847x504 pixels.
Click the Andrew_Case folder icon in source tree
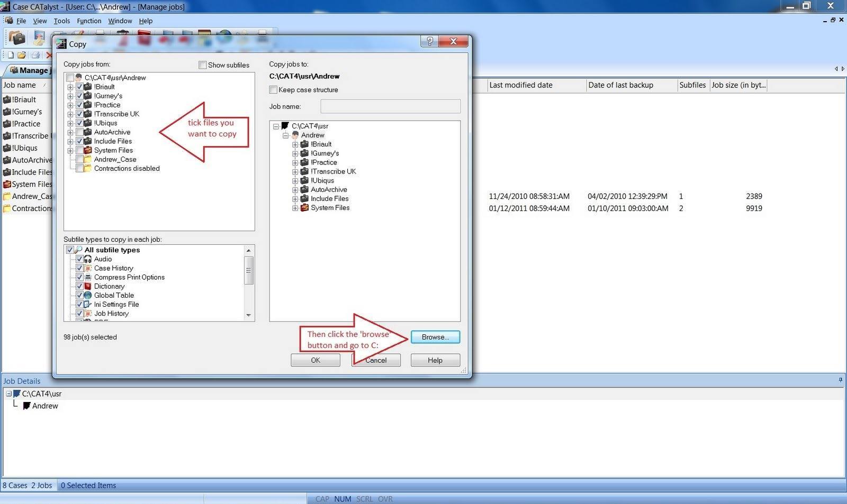click(88, 159)
